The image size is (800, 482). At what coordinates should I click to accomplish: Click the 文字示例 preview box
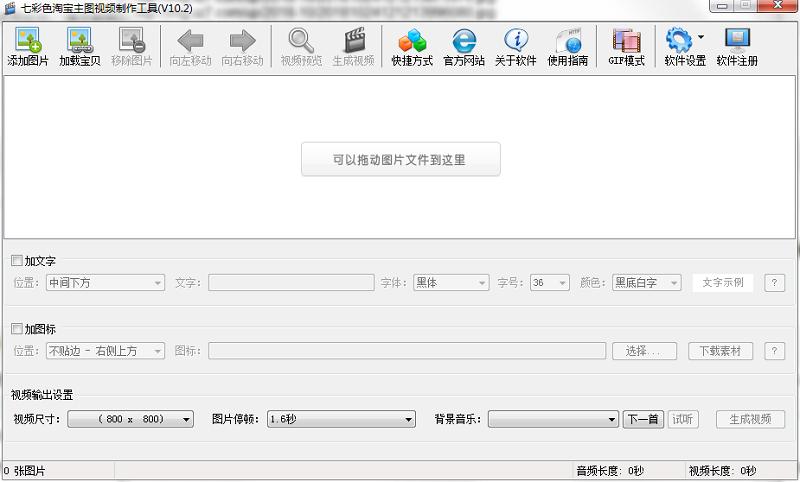click(x=723, y=283)
